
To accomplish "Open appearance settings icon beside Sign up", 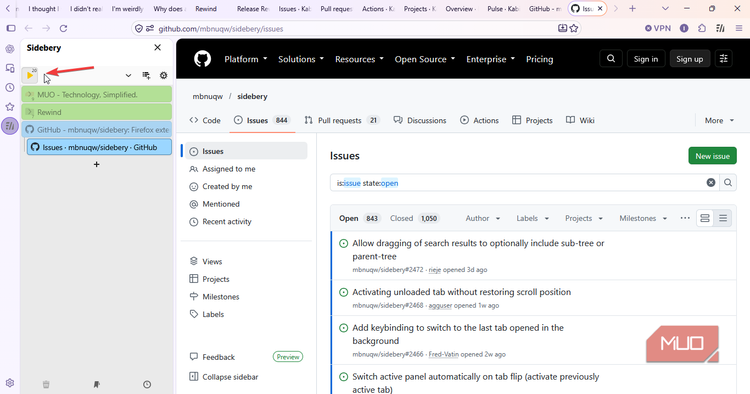I will click(x=724, y=59).
